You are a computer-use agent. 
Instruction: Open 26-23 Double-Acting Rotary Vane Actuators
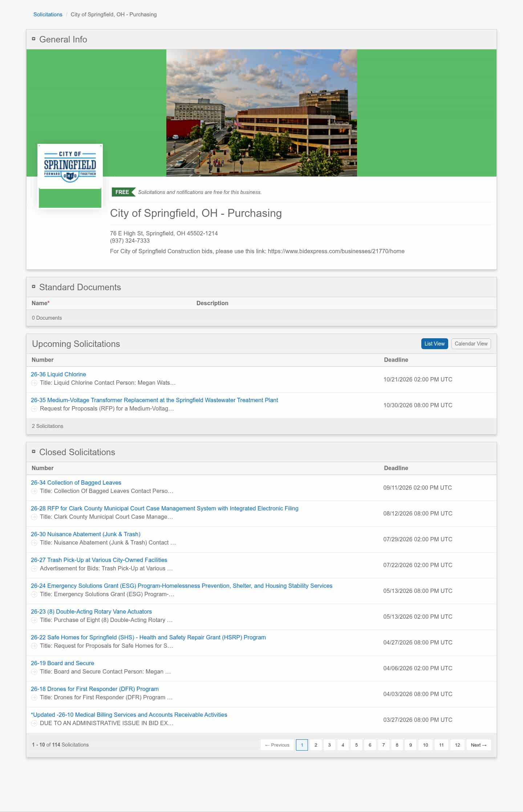91,611
